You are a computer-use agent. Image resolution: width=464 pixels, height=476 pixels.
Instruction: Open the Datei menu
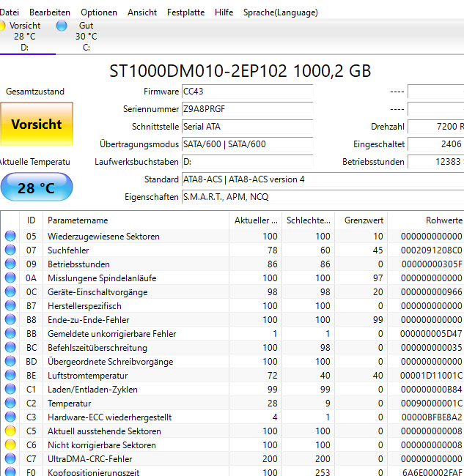9,12
